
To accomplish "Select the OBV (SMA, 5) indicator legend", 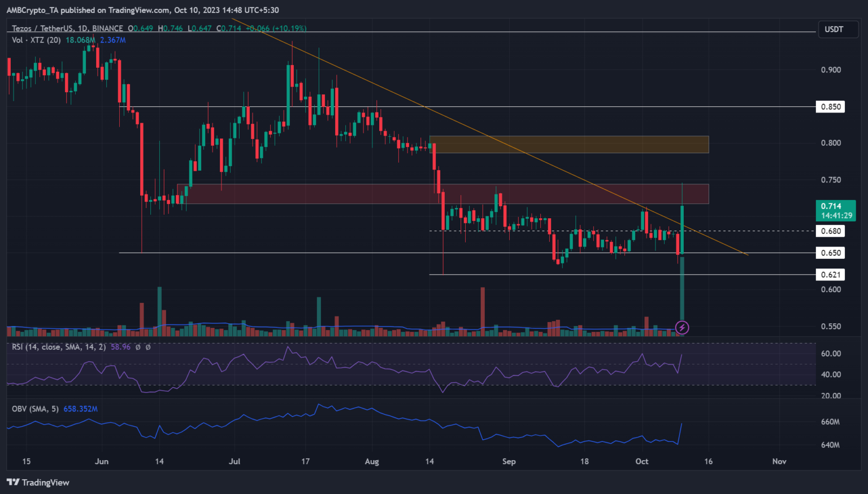I will (35, 409).
